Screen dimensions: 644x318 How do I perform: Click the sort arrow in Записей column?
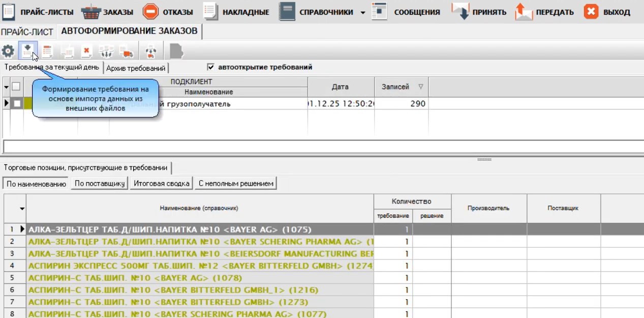point(420,87)
